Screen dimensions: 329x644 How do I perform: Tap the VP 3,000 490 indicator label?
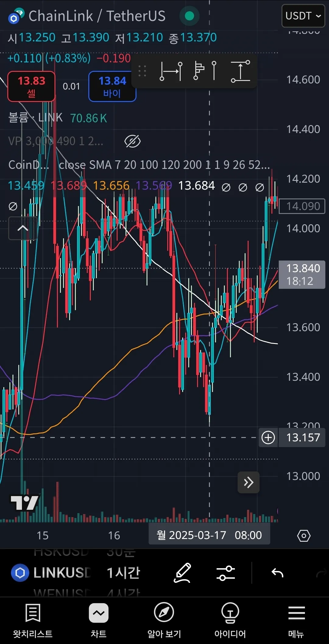pyautogui.click(x=55, y=141)
